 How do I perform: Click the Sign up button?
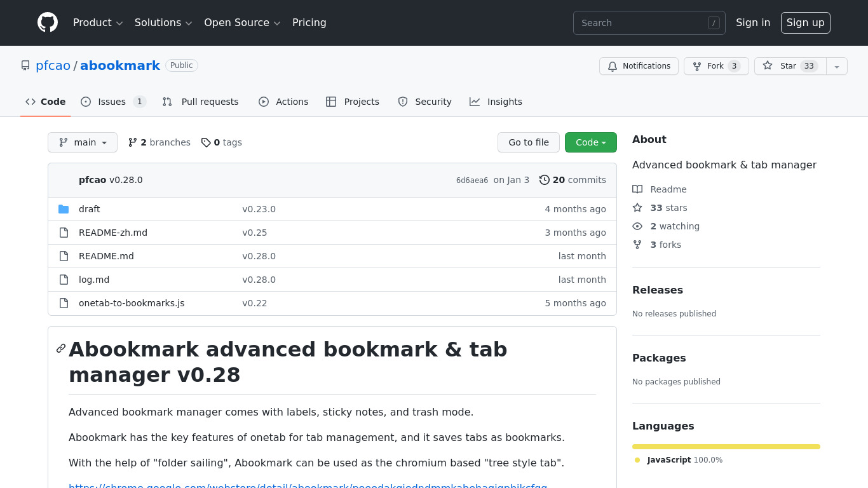tap(806, 23)
